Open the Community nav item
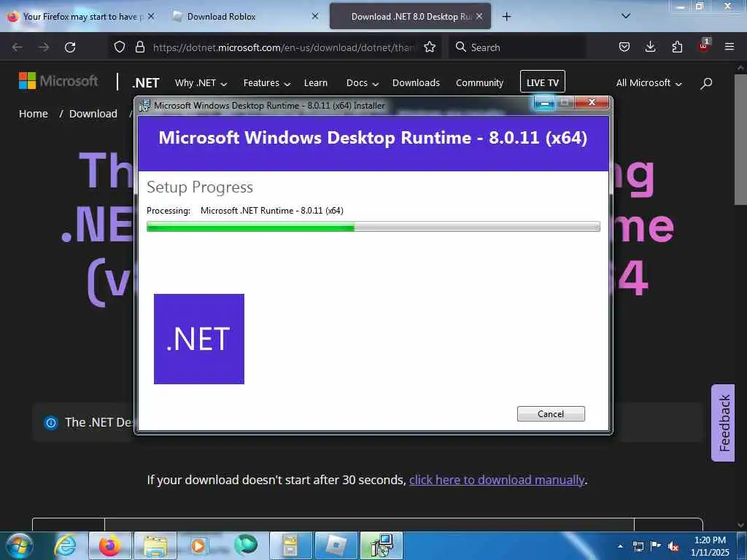 pyautogui.click(x=479, y=83)
